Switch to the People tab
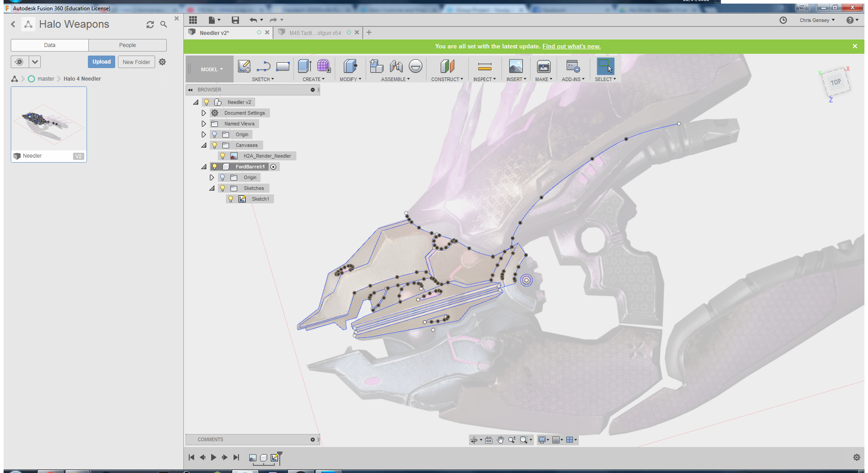868x473 pixels. 127,45
